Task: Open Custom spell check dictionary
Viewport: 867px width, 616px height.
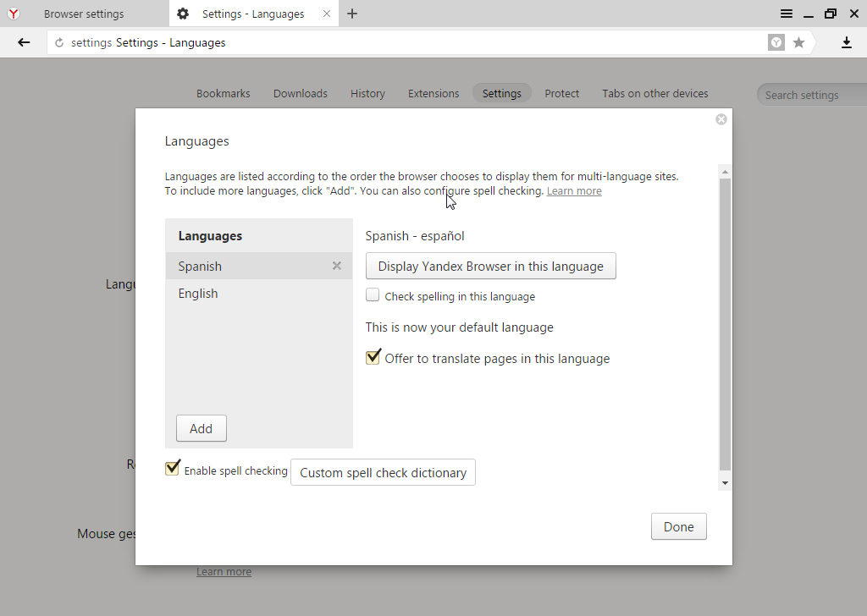Action: click(x=384, y=472)
